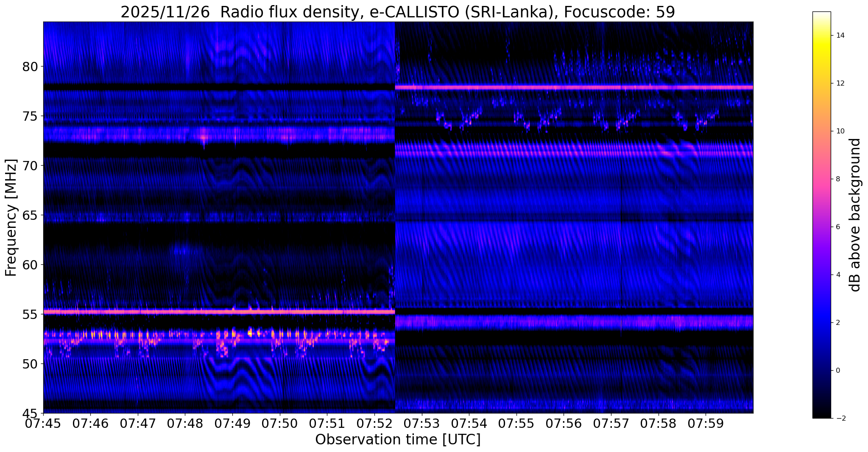The image size is (868, 452).
Task: Click the 'Frequency [MHz]' axis label
Action: tap(11, 217)
